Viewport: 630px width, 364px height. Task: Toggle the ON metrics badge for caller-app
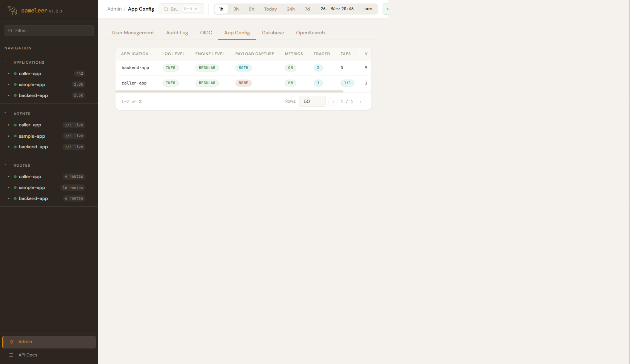click(290, 83)
